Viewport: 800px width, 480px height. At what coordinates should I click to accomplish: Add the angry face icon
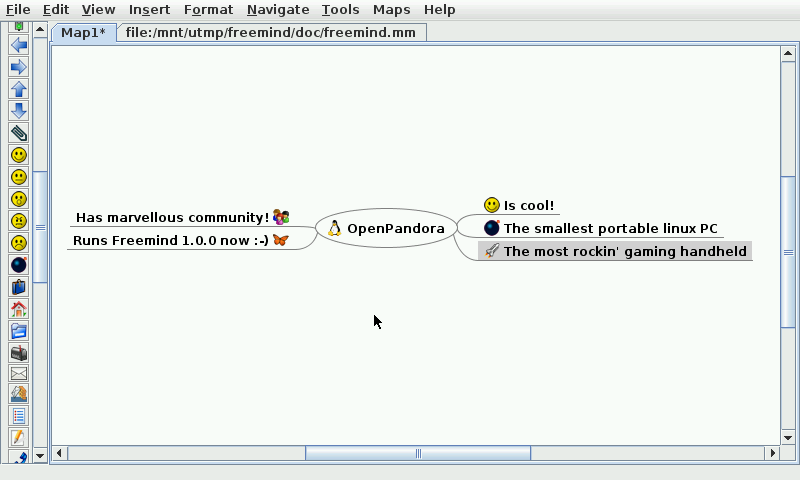[x=19, y=221]
